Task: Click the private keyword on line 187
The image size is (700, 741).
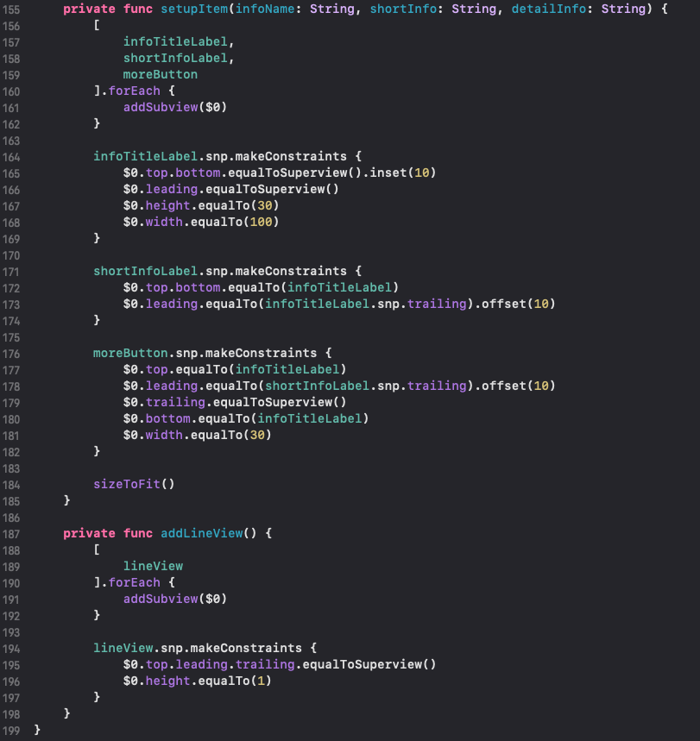Action: click(x=89, y=534)
